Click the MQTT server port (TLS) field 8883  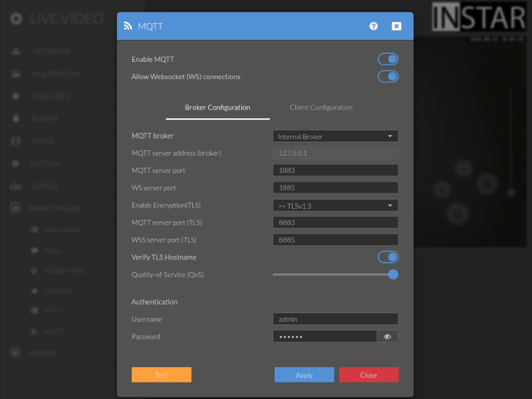pyautogui.click(x=336, y=223)
